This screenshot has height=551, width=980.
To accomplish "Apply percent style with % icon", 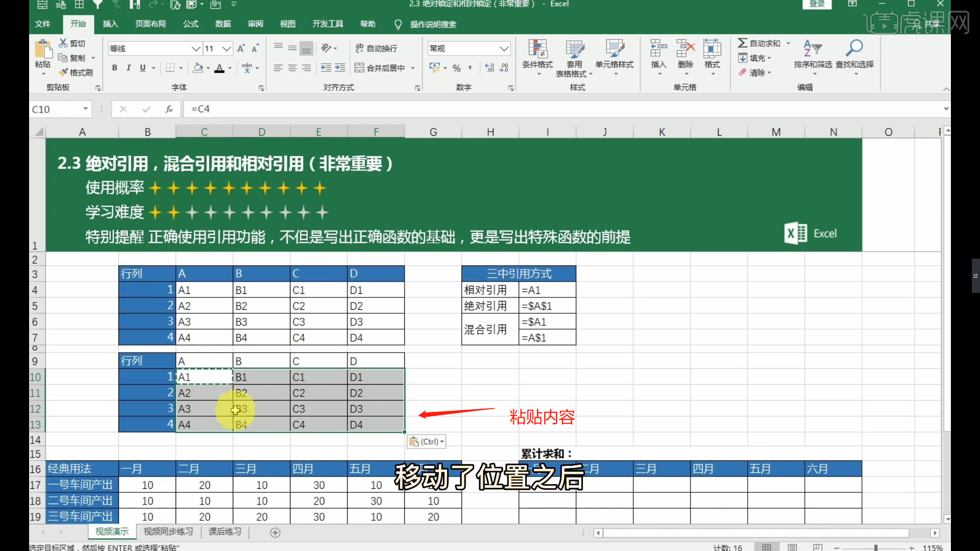I will pyautogui.click(x=457, y=67).
